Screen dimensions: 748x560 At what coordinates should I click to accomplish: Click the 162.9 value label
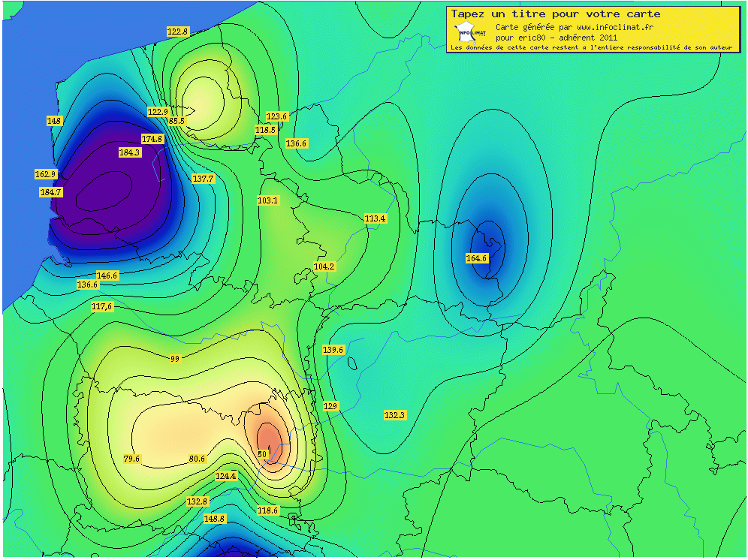(x=45, y=174)
